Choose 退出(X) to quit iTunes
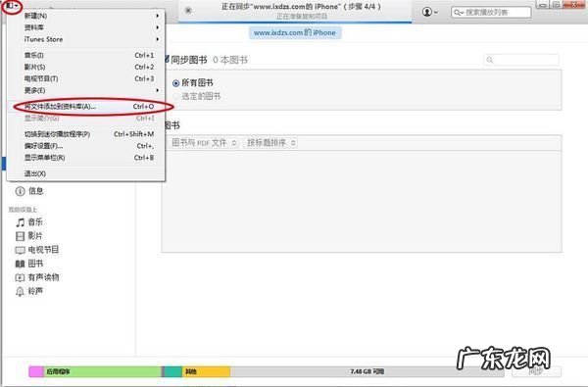 (86, 173)
